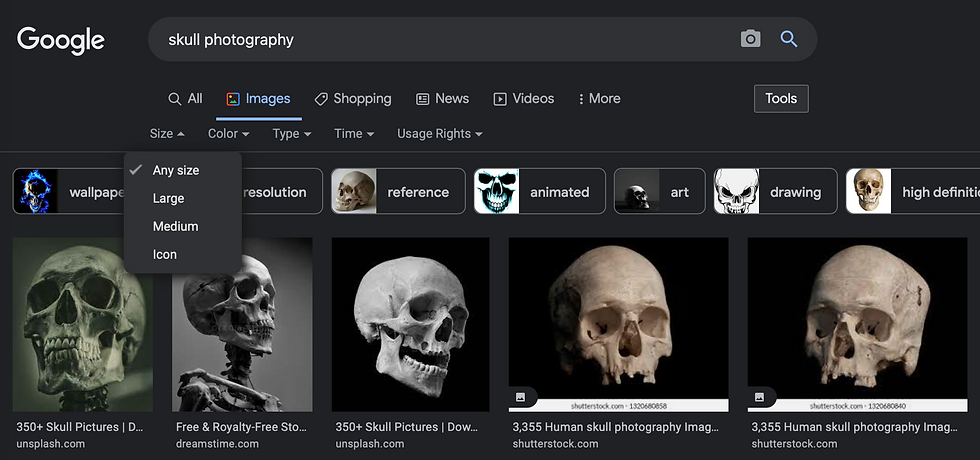
Task: Select the wallpaper suggestion chip
Action: (69, 191)
